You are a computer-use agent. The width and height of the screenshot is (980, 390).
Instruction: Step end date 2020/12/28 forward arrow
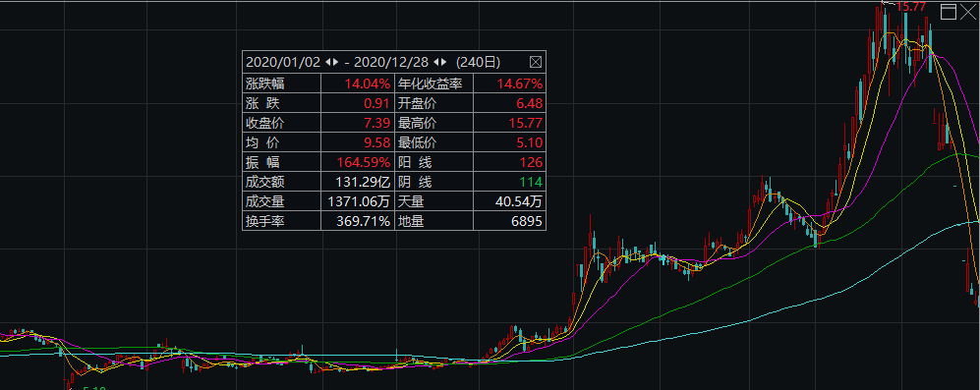click(x=443, y=62)
